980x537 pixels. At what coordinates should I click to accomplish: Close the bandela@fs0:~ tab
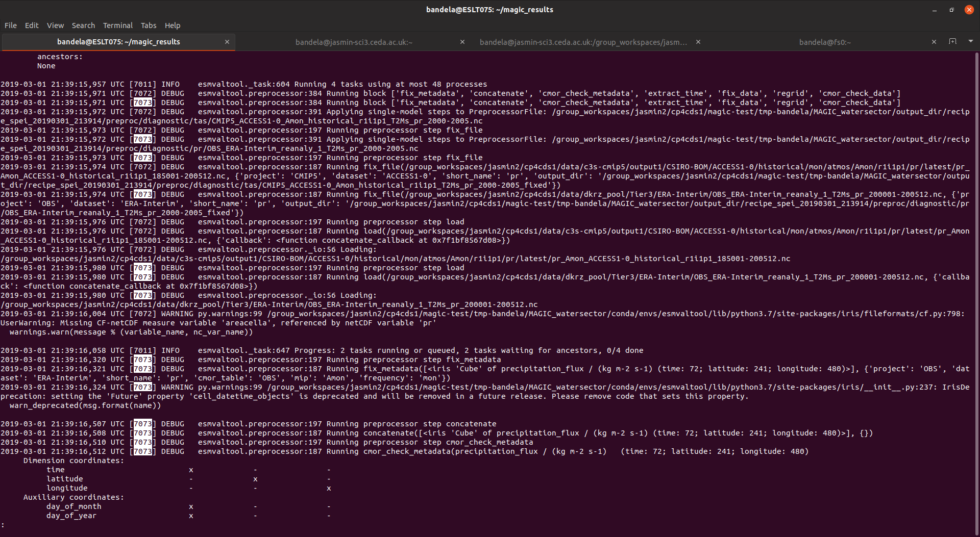pos(934,42)
